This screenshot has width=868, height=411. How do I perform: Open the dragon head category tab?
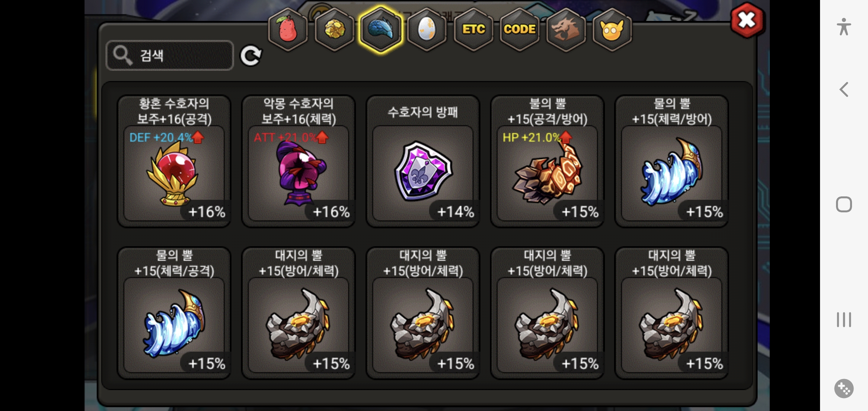[x=566, y=29]
